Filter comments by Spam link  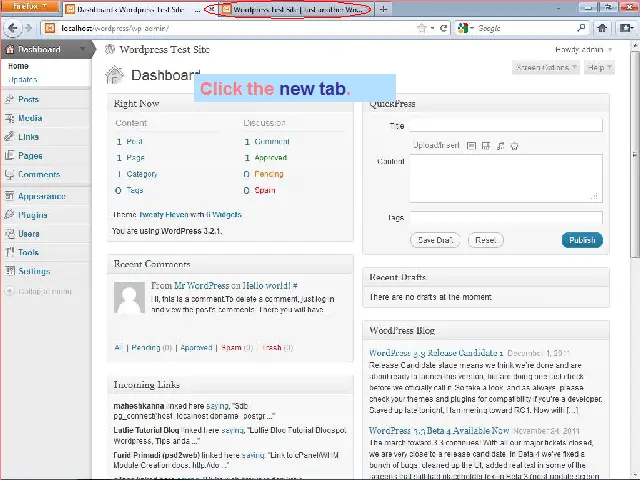coord(231,347)
